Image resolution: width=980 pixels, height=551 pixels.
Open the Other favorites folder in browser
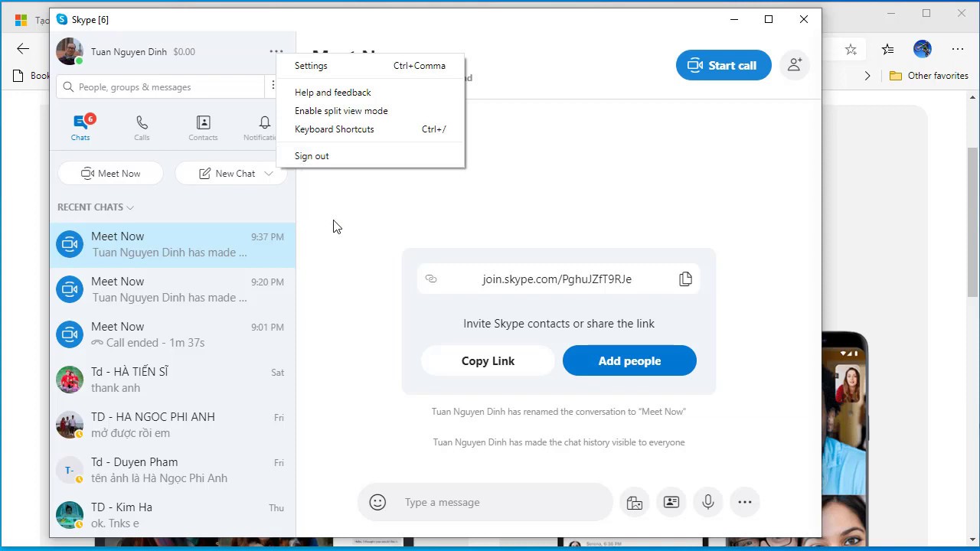[929, 76]
